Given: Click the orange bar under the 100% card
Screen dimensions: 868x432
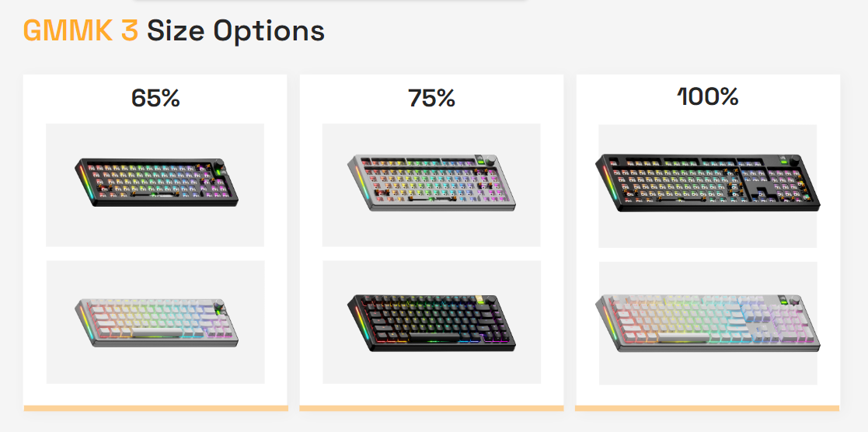Looking at the screenshot, I should [707, 408].
